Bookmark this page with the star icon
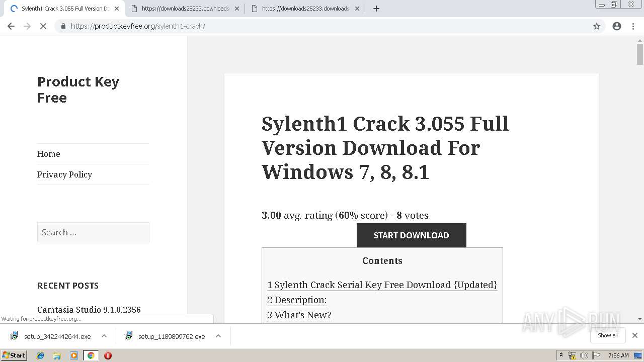Viewport: 644px width, 362px height. tap(597, 26)
